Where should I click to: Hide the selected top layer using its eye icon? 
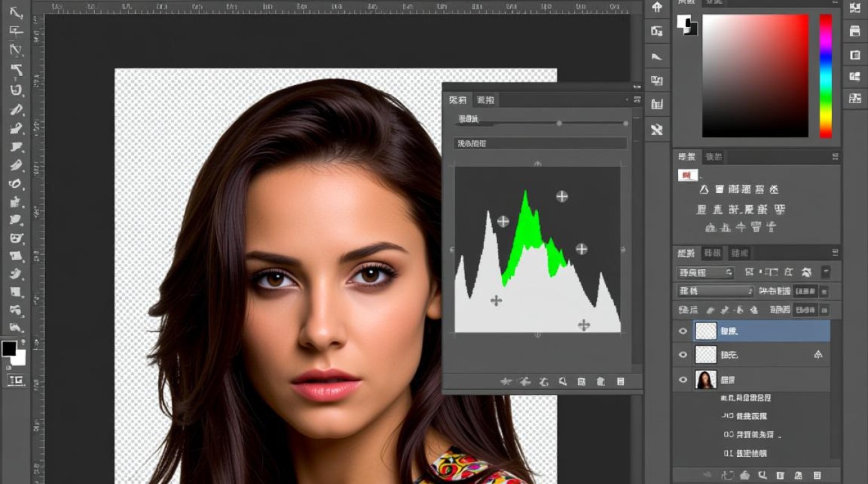(x=683, y=331)
